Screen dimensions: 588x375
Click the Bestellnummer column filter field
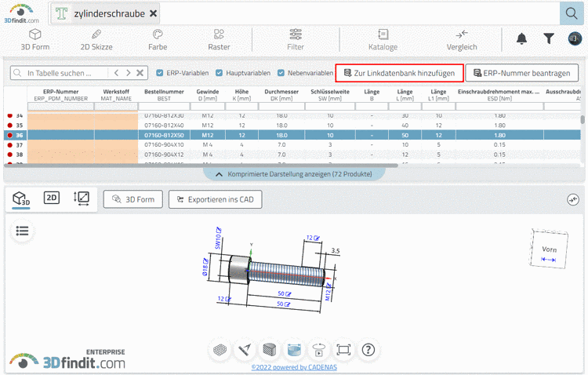(164, 107)
